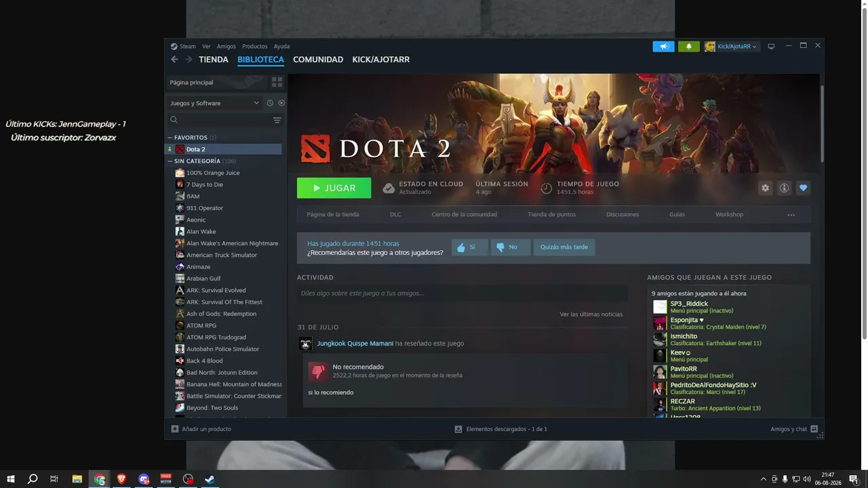
Task: Open Jungkook Quispe Mamani's avatar
Action: [x=306, y=344]
